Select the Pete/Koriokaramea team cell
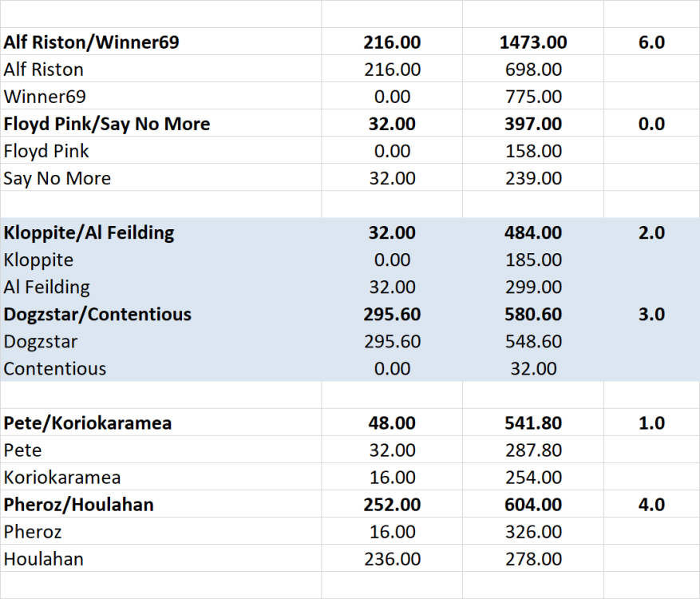 87,422
